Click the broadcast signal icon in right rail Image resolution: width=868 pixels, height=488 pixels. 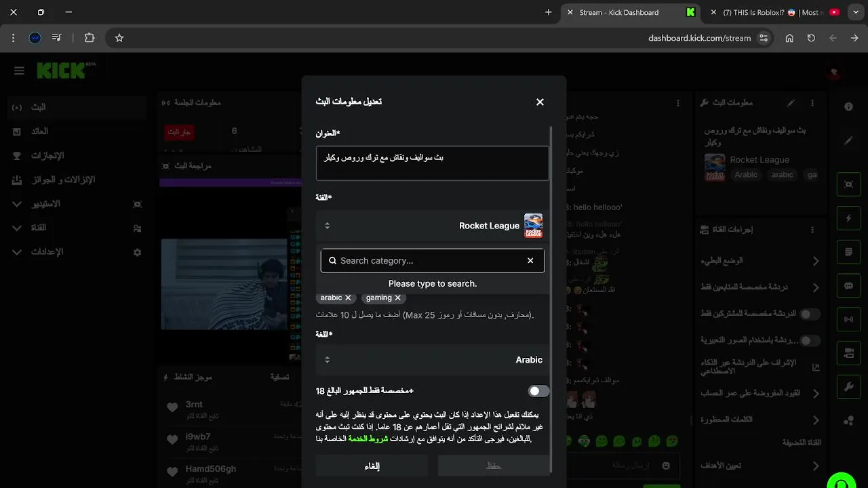click(x=849, y=319)
